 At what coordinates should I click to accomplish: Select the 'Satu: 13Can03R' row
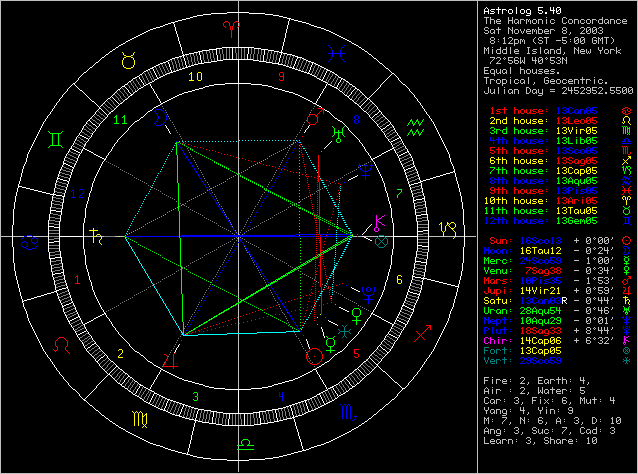[557, 301]
